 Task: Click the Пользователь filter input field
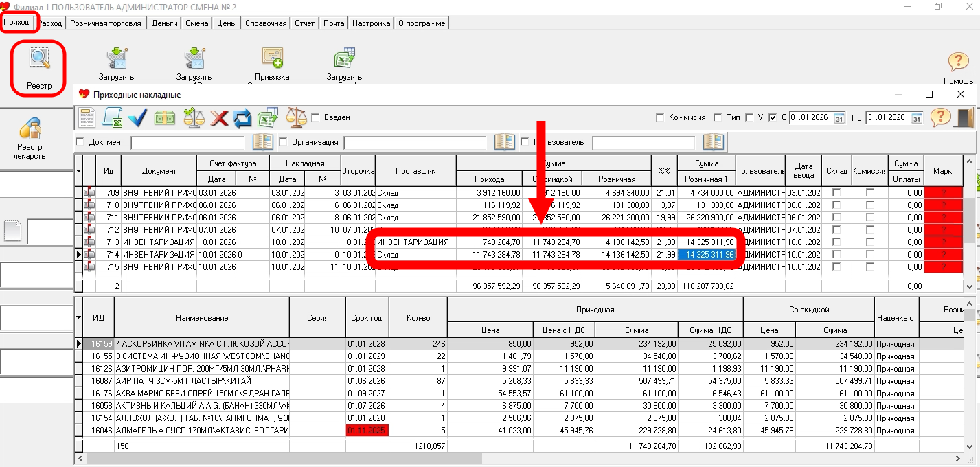click(x=643, y=142)
